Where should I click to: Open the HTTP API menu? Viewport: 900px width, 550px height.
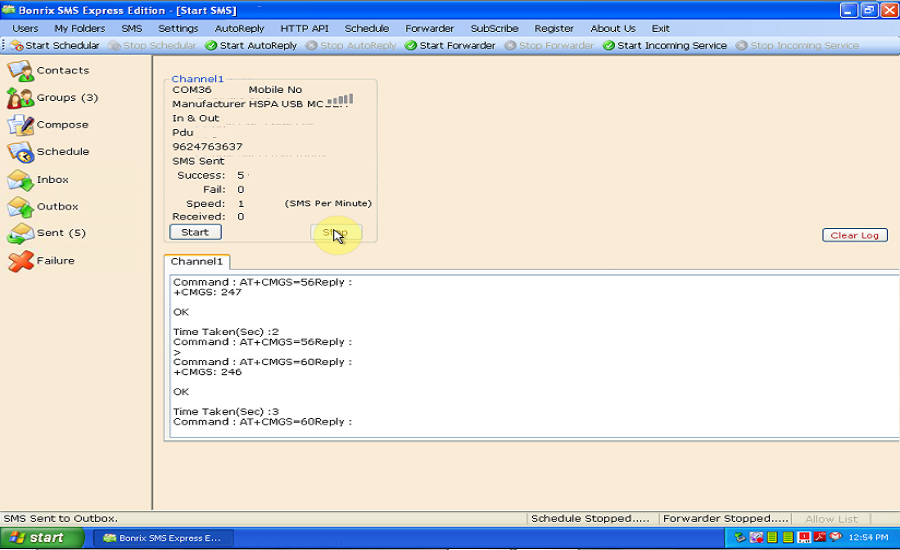click(x=304, y=29)
